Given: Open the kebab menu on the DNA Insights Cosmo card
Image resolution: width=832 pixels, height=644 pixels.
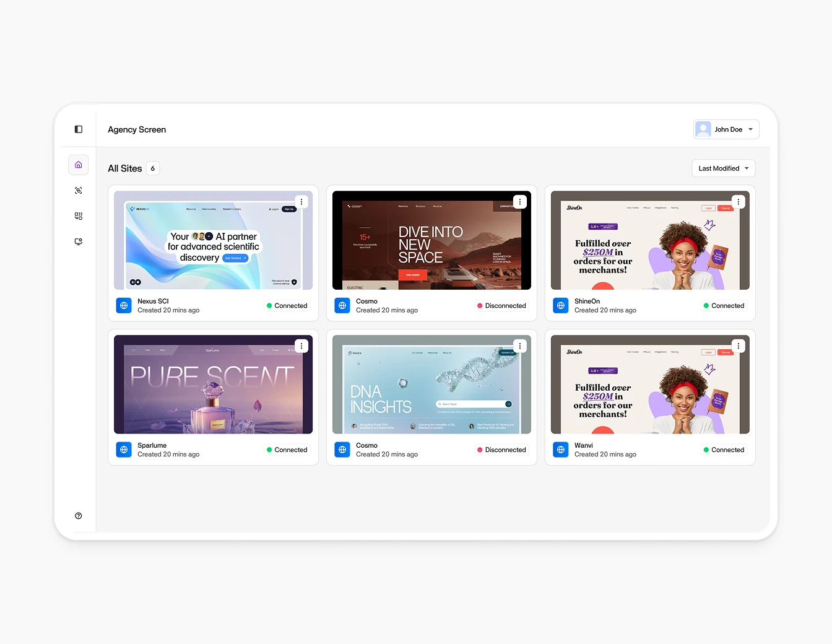Looking at the screenshot, I should coord(519,346).
